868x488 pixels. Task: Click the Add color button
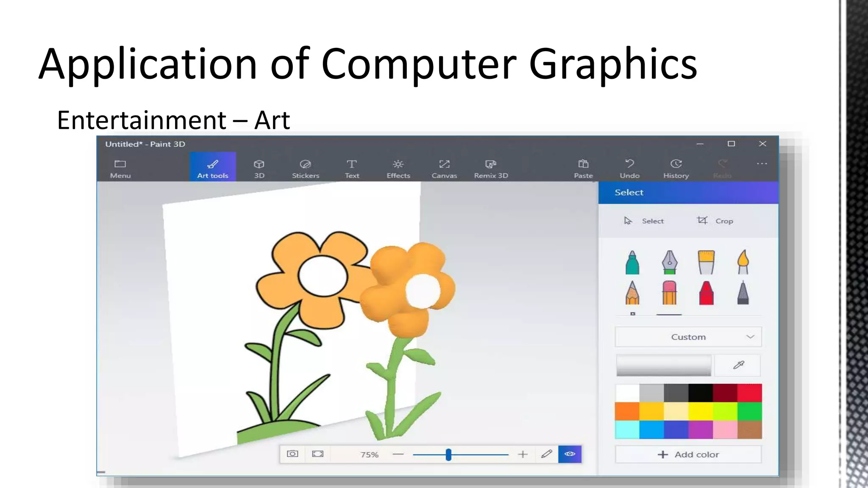coord(688,455)
